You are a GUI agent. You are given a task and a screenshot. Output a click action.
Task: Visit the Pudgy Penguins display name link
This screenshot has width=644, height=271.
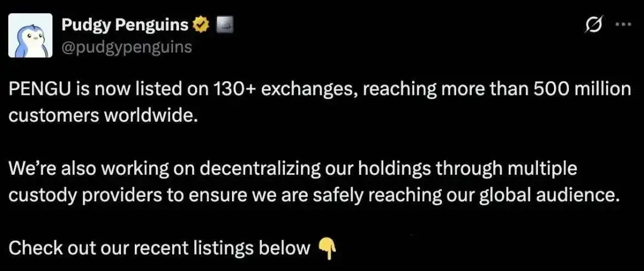pos(125,26)
